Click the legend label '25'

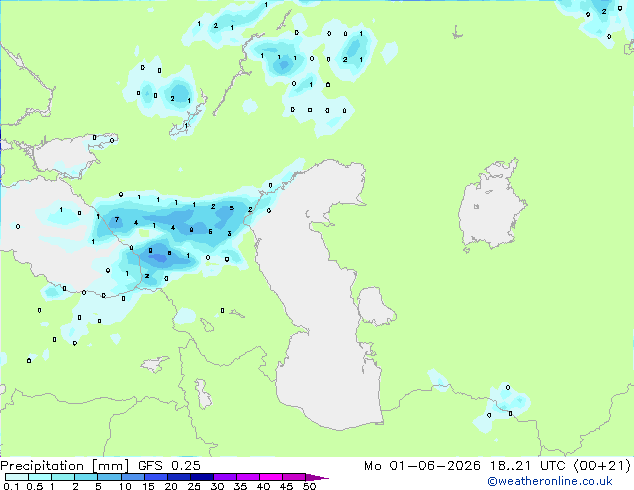point(194,486)
